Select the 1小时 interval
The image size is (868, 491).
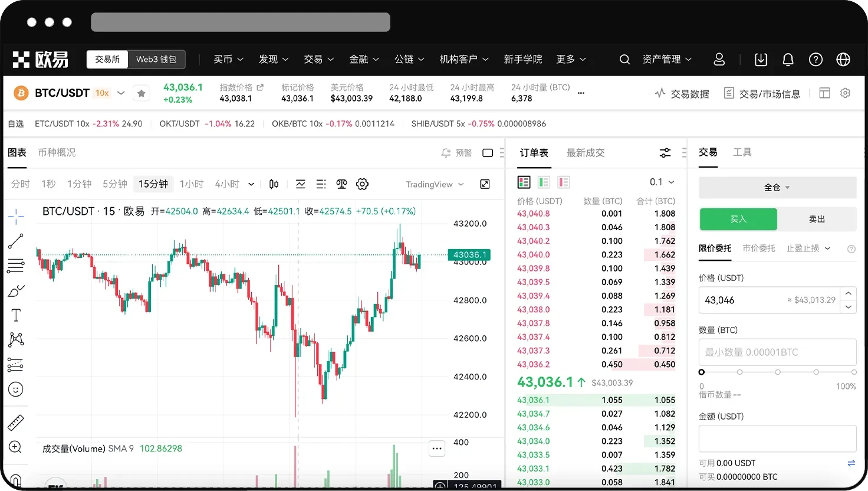[x=192, y=184]
